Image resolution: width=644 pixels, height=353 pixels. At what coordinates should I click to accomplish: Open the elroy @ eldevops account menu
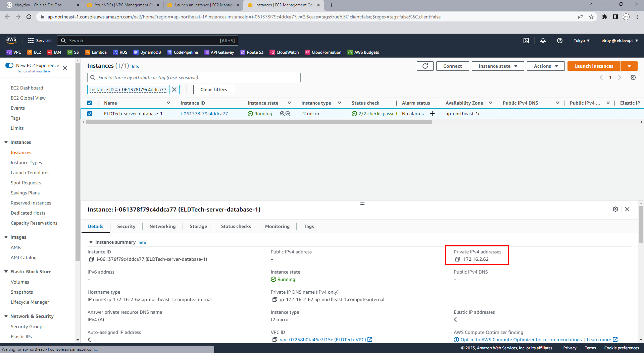click(620, 41)
